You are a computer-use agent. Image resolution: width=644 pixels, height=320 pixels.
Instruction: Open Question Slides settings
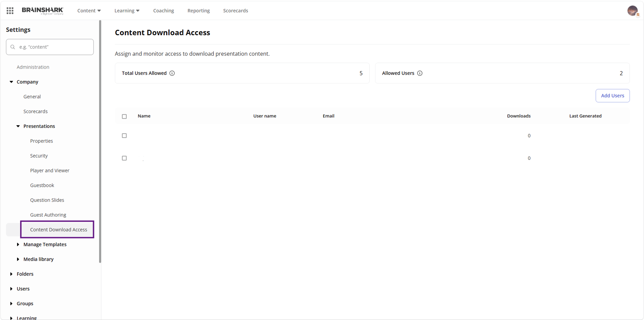tap(47, 200)
